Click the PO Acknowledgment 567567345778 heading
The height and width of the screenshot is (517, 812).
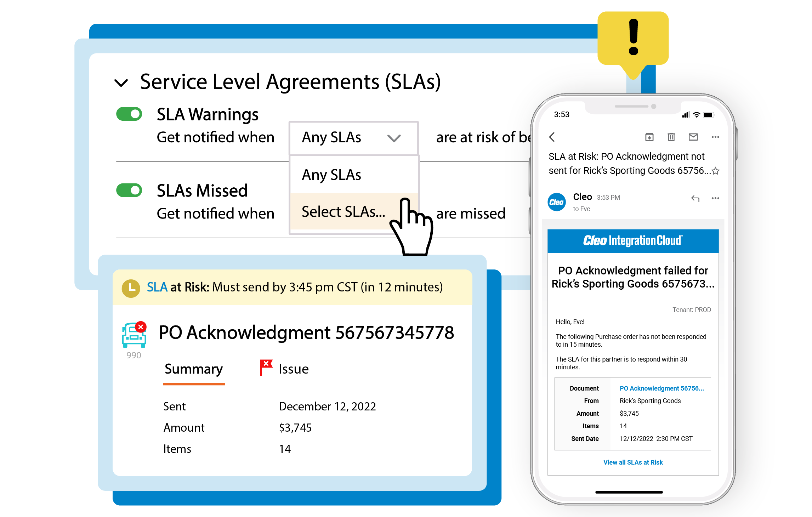[x=306, y=333]
